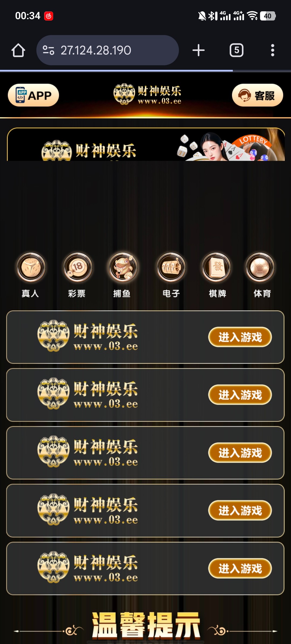
Task: Click the second 进入游戏 button
Action: point(240,395)
